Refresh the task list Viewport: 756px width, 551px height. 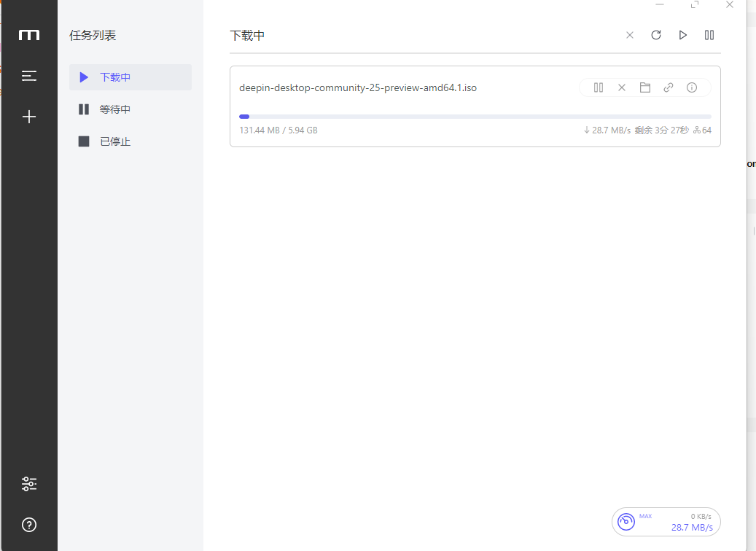point(656,35)
